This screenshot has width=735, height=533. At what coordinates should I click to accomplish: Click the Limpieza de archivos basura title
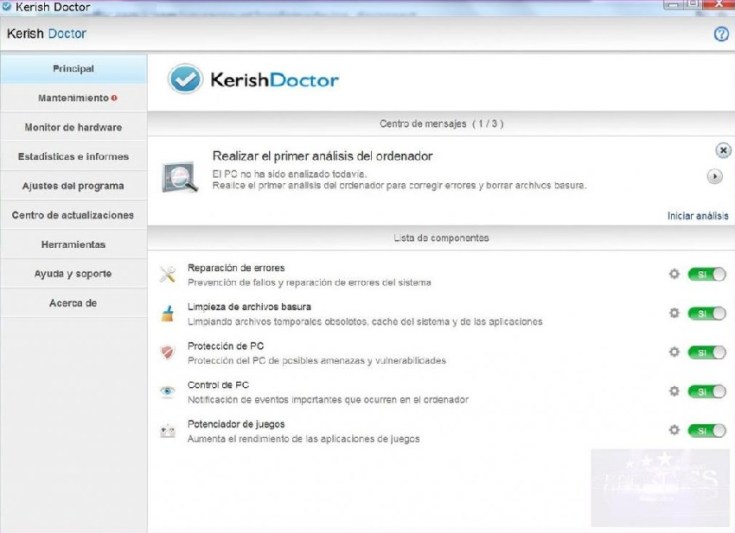tap(249, 307)
